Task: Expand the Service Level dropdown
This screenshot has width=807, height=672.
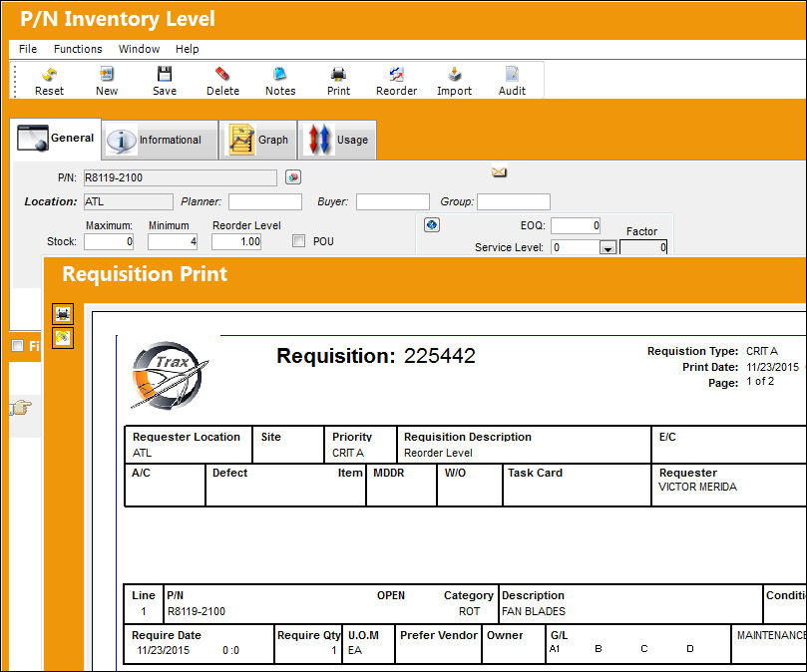Action: [607, 248]
